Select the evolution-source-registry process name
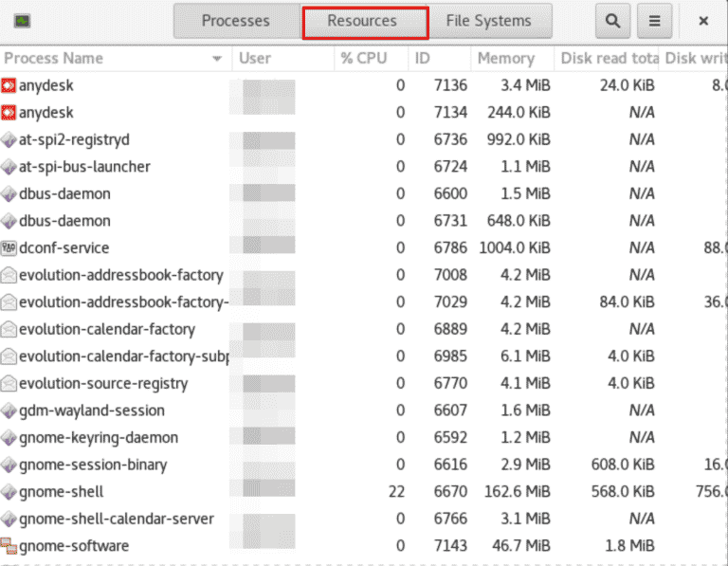The width and height of the screenshot is (728, 566). 103,384
